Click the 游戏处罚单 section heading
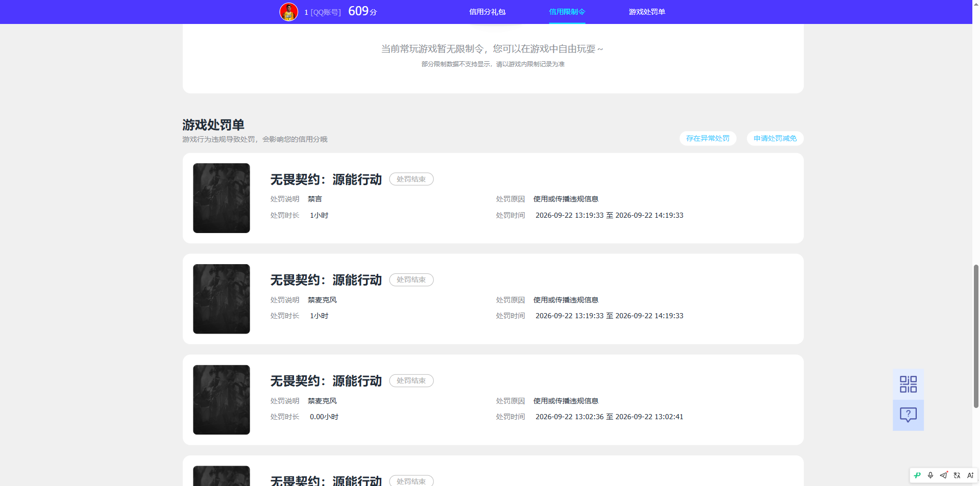 pos(213,125)
